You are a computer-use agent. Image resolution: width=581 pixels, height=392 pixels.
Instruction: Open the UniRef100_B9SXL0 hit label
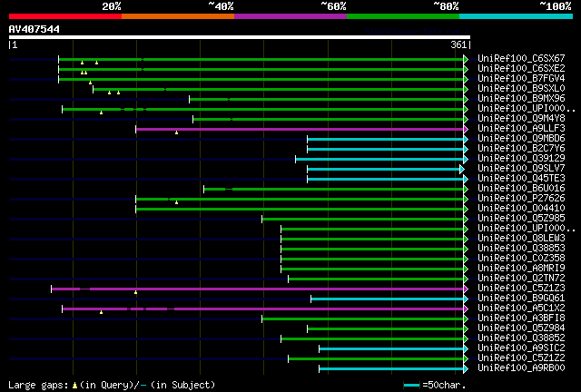coord(521,89)
